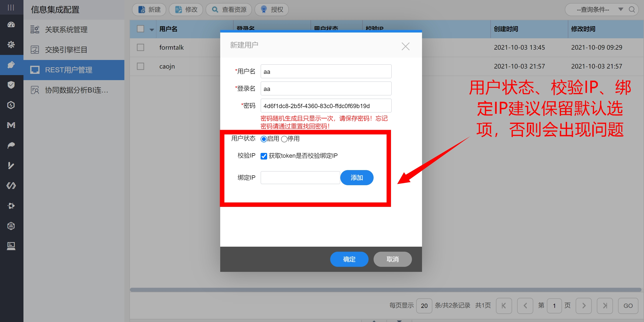The image size is (644, 322).
Task: Click the hamburger menu icon at top-left
Action: 11,8
